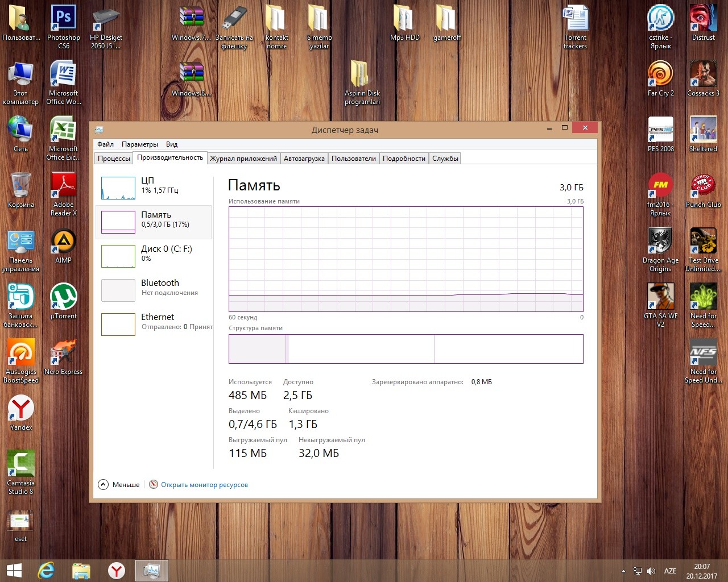Open the Photoshop CS6 desktop shortcut
Image resolution: width=728 pixels, height=582 pixels.
click(x=63, y=26)
